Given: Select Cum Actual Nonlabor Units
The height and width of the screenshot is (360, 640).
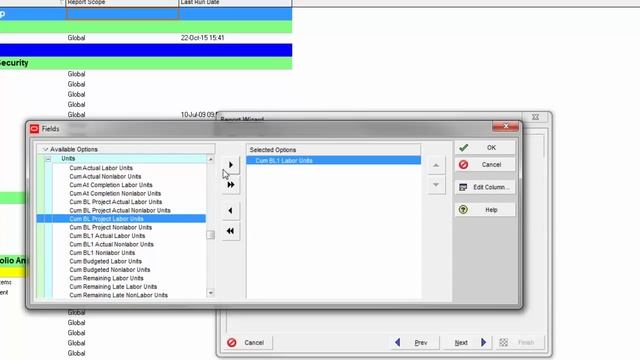Looking at the screenshot, I should [x=105, y=176].
